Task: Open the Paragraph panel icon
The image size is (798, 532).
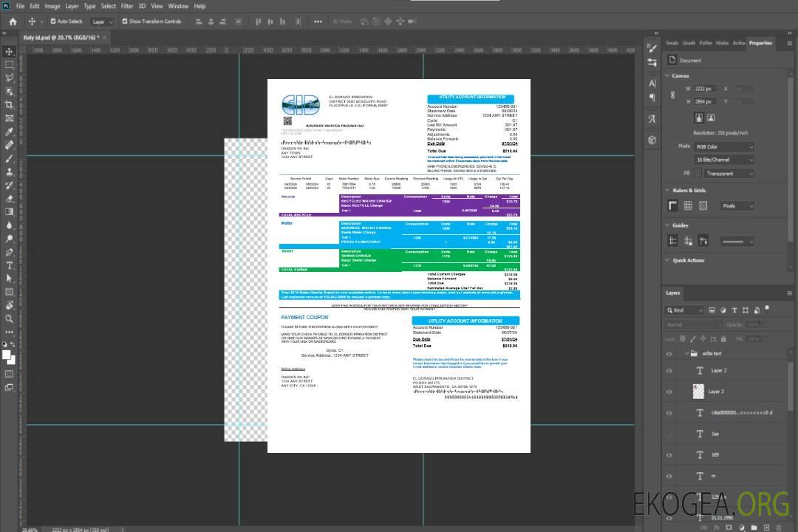Action: click(652, 98)
